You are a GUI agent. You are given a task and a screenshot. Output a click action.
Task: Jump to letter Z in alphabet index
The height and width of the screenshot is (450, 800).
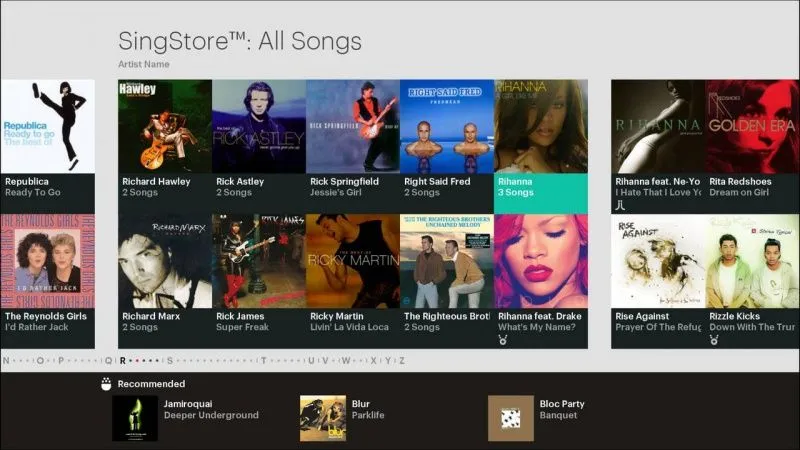click(401, 360)
